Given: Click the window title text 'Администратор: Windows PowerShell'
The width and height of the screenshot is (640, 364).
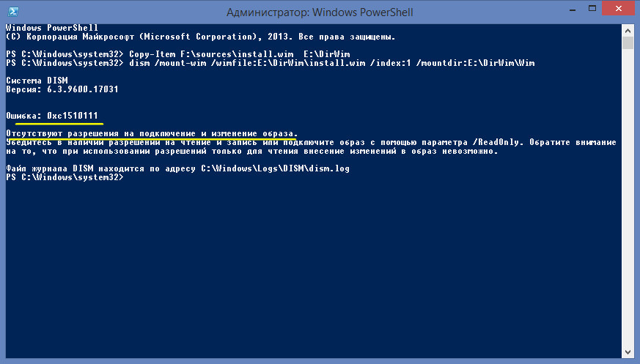Looking at the screenshot, I should [320, 12].
